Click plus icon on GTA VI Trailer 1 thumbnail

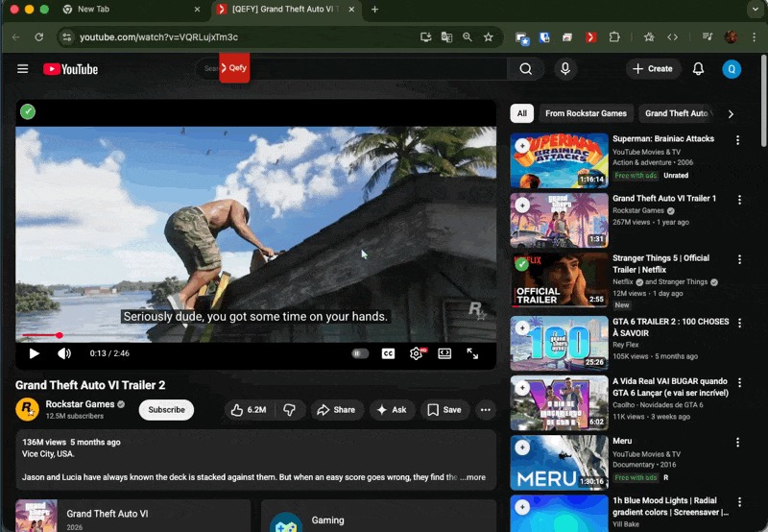[522, 206]
